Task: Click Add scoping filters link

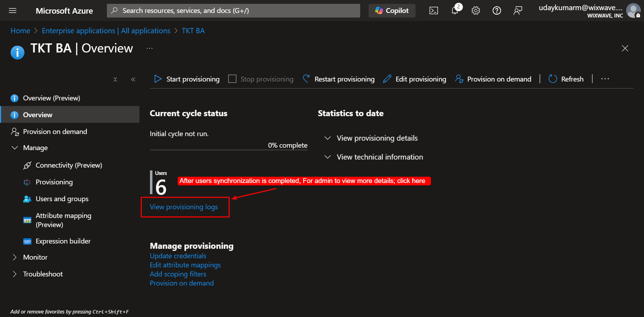Action: pyautogui.click(x=178, y=274)
